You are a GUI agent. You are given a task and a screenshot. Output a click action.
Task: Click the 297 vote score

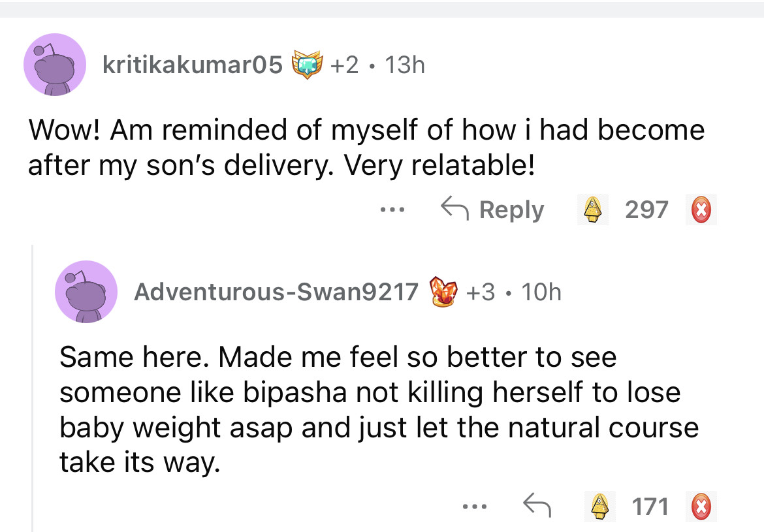tap(646, 210)
